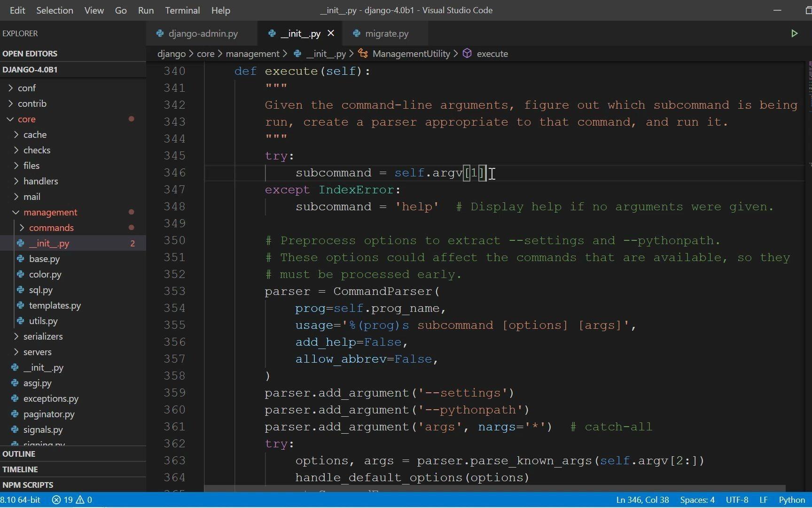Click the ManagementUtility class icon in breadcrumb
The height and width of the screenshot is (508, 812).
coord(363,54)
